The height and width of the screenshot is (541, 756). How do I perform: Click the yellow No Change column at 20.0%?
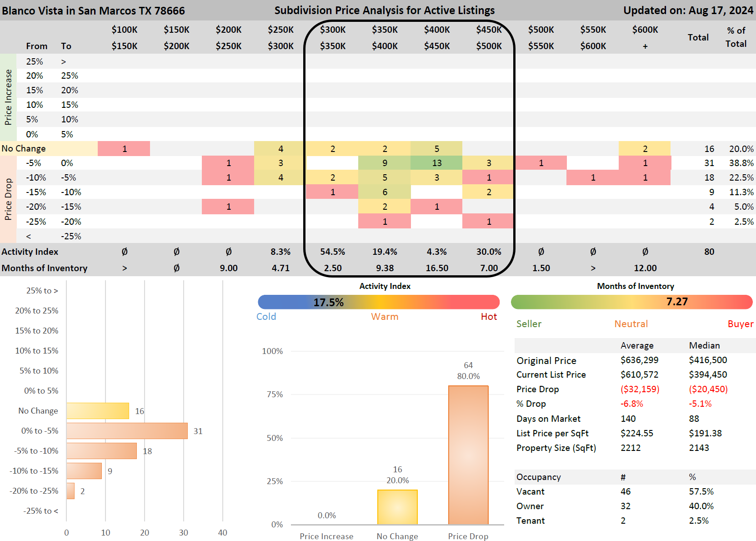pyautogui.click(x=397, y=507)
